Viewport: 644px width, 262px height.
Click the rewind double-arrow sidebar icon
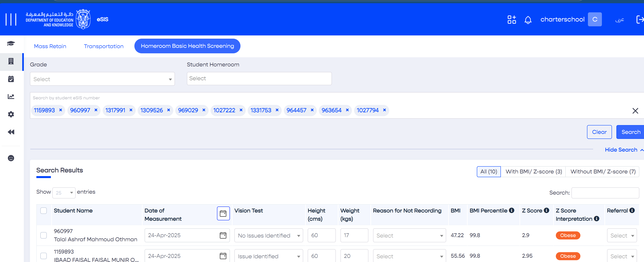(11, 132)
